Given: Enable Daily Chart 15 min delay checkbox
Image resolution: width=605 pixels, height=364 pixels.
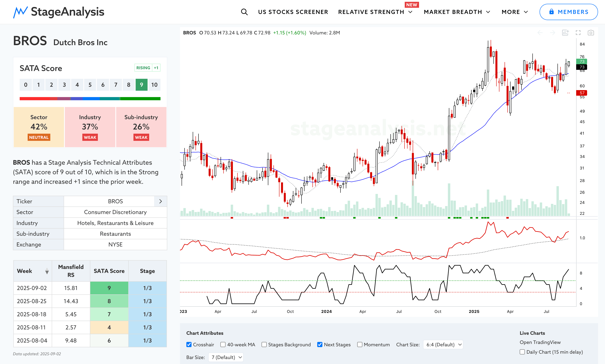Looking at the screenshot, I should (522, 352).
